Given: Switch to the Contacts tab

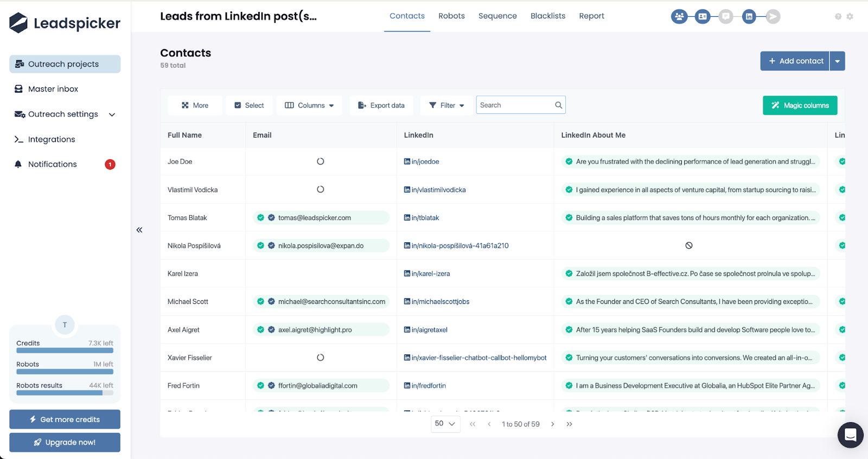Looking at the screenshot, I should 407,16.
